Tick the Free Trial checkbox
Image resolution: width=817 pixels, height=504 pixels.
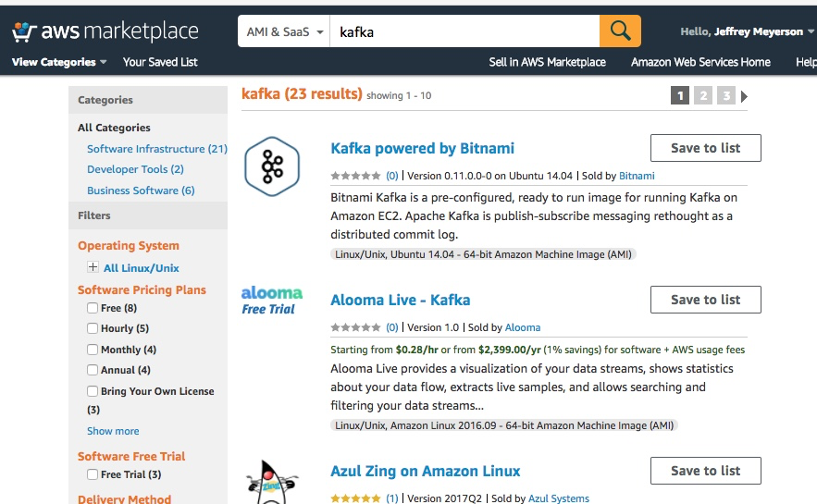coord(93,474)
